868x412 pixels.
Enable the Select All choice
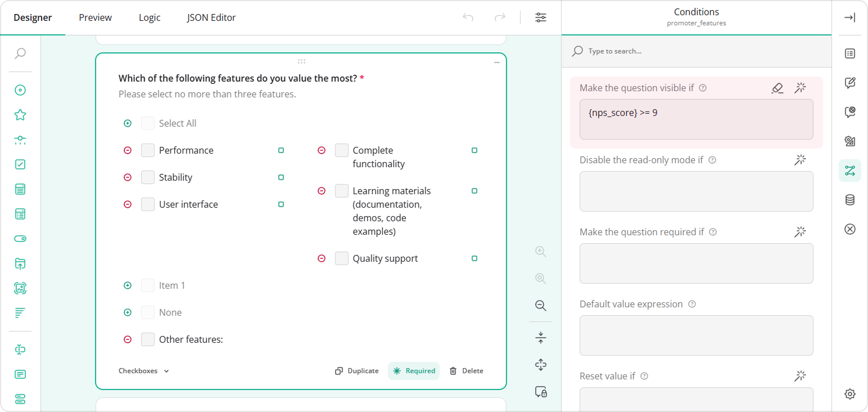click(128, 123)
